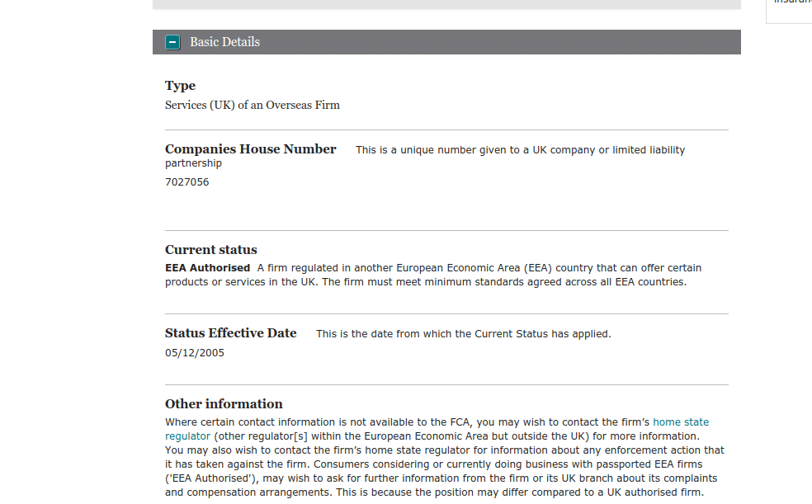Click the 'minimum standards agreed across all EEA' line
This screenshot has height=504, width=812.
click(528, 282)
